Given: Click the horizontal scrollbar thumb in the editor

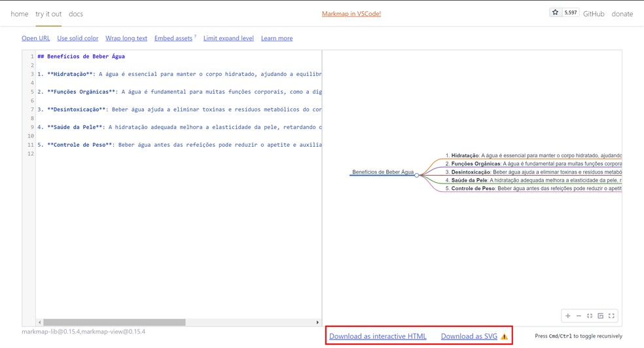Looking at the screenshot, I should click(114, 322).
